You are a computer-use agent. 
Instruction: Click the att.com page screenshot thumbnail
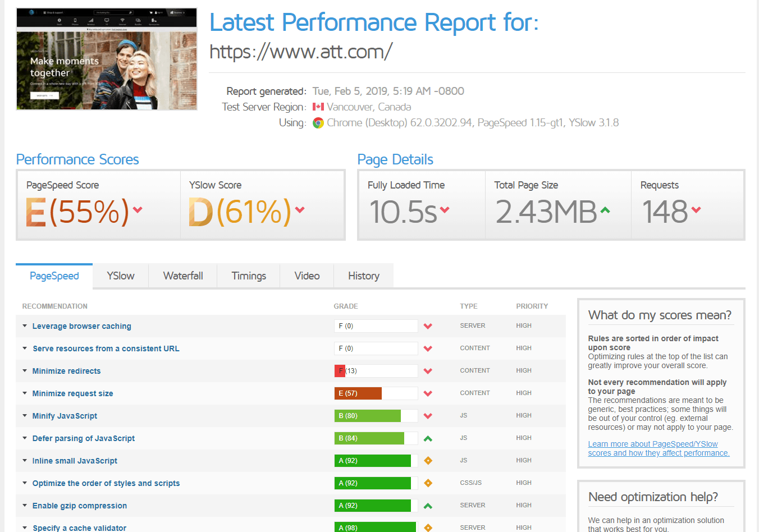107,58
